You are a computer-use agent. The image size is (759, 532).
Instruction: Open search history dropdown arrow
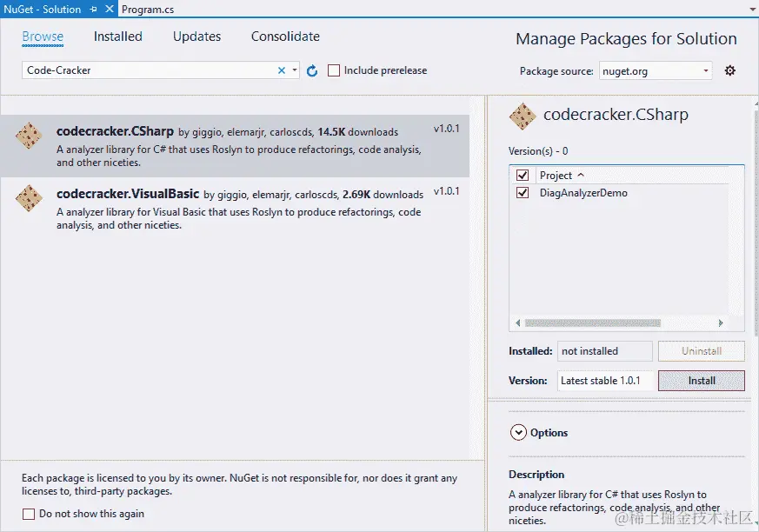(x=295, y=70)
